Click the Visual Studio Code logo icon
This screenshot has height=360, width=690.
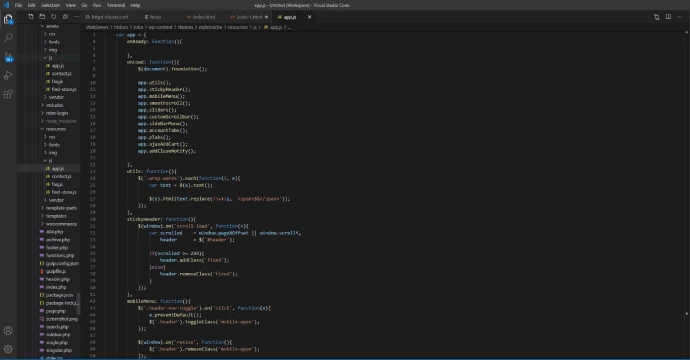click(x=6, y=5)
